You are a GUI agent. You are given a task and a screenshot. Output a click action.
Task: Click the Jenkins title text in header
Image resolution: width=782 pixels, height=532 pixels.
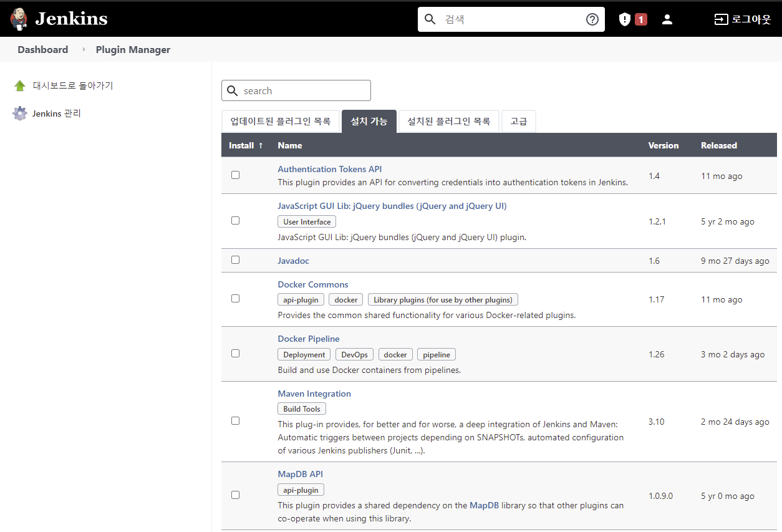tap(71, 19)
